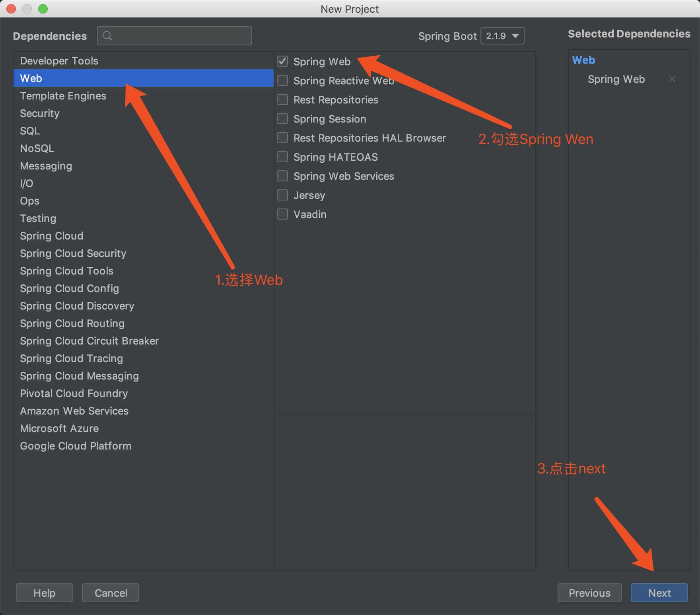
Task: Click the Help button
Action: pyautogui.click(x=45, y=593)
